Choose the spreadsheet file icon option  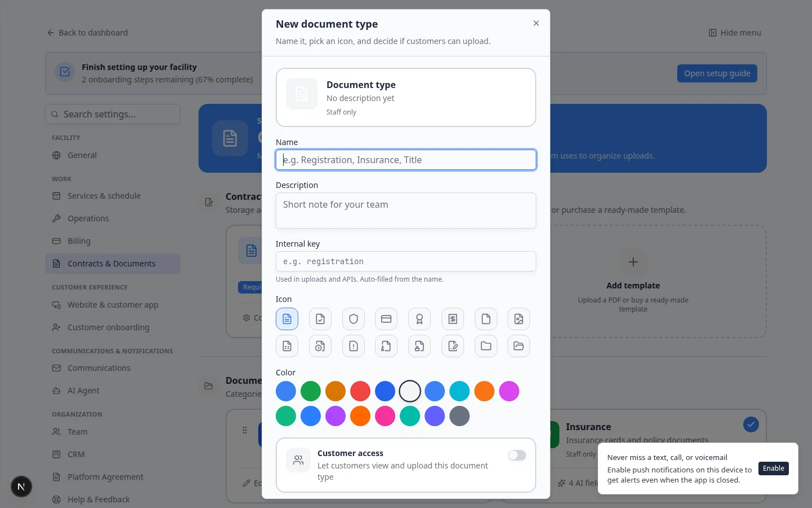pyautogui.click(x=287, y=346)
